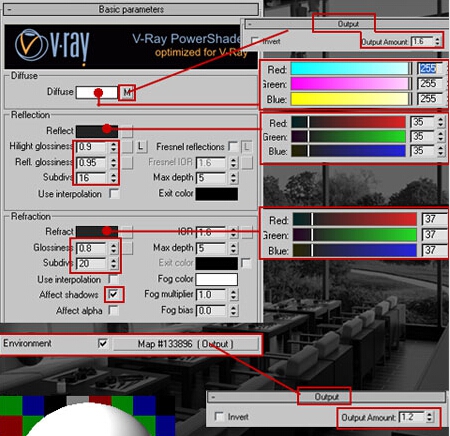Open the Refraction Glossiness map slot
The width and height of the screenshot is (450, 436).
pyautogui.click(x=127, y=248)
